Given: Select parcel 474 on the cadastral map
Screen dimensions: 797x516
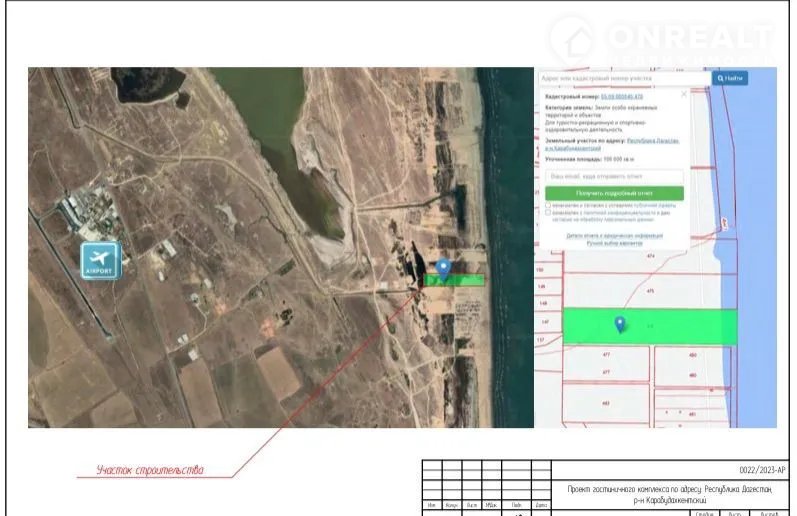Looking at the screenshot, I should click(651, 256).
